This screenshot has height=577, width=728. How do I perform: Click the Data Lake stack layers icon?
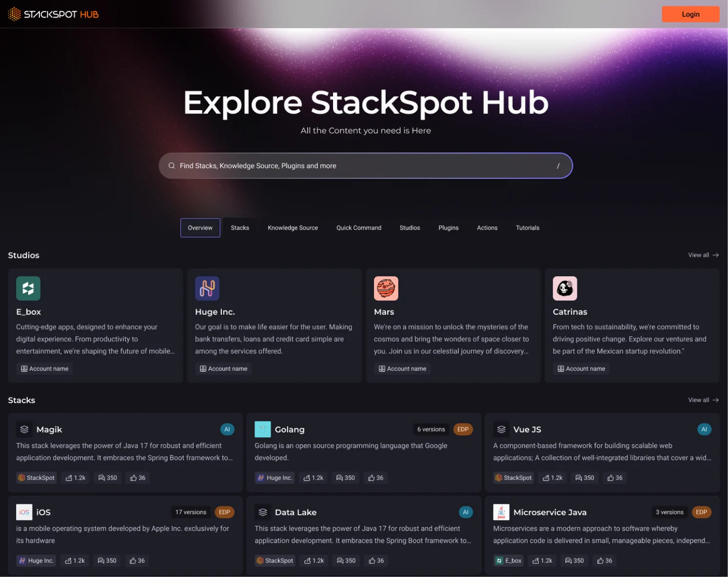coord(263,512)
